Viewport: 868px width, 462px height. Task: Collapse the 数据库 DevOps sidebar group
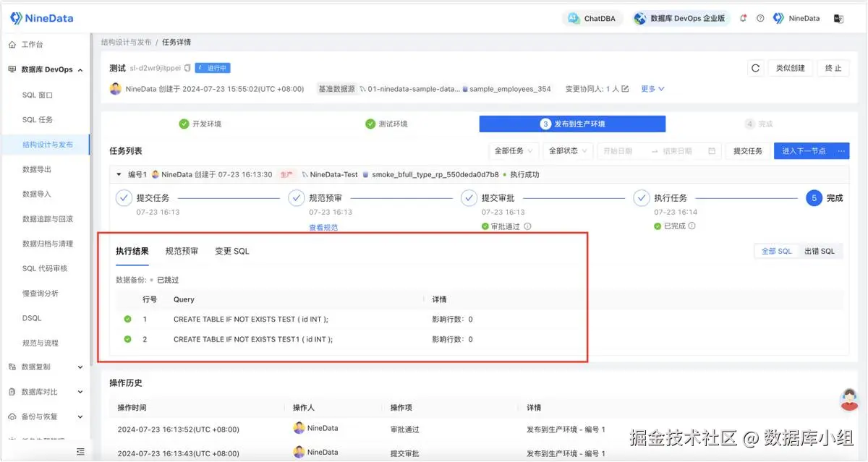(45, 69)
